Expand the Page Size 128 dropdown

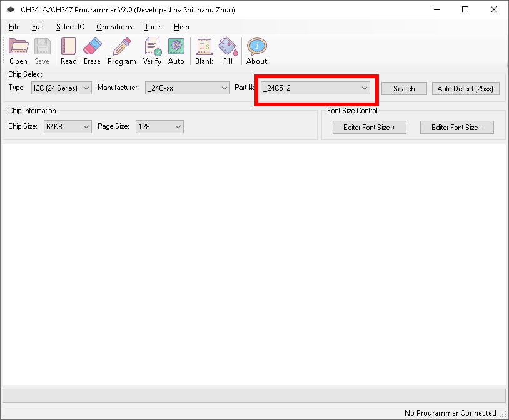(159, 127)
